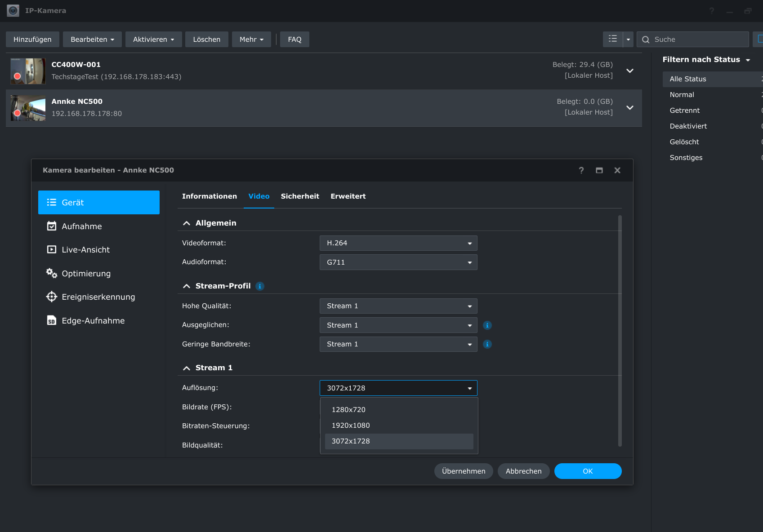Expand the CC400W-001 camera row
This screenshot has width=763, height=532.
[x=629, y=71]
